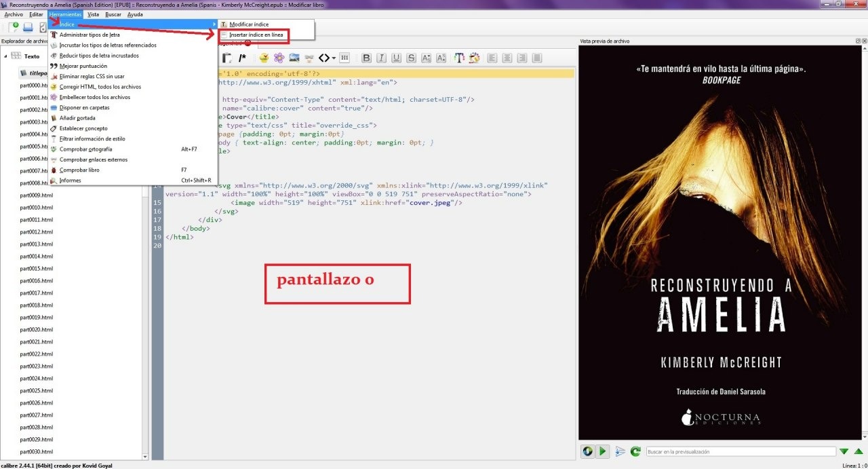
Task: Open the Archivo menu
Action: pos(14,14)
